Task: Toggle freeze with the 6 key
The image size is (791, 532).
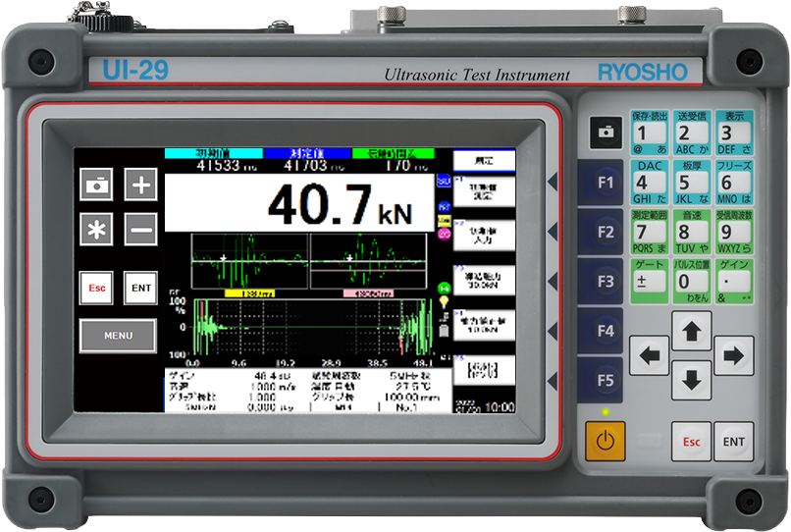Action: click(732, 183)
